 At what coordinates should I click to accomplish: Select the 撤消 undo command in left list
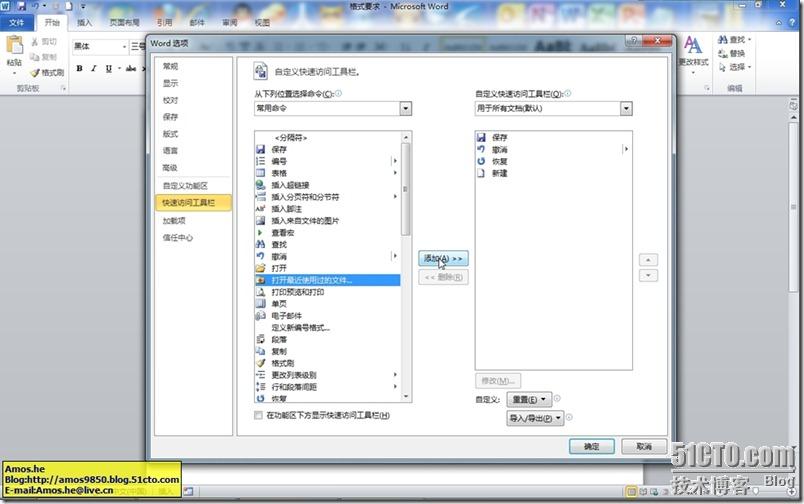(327, 256)
